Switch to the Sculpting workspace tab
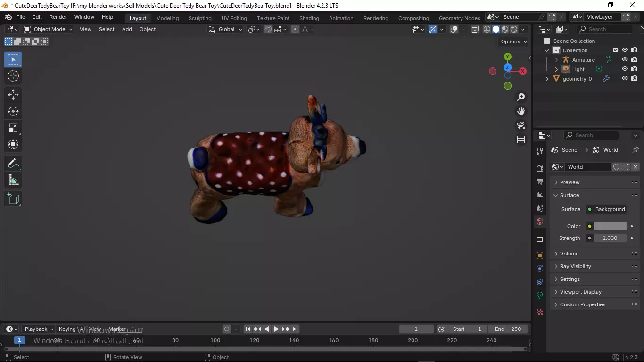 [x=200, y=18]
